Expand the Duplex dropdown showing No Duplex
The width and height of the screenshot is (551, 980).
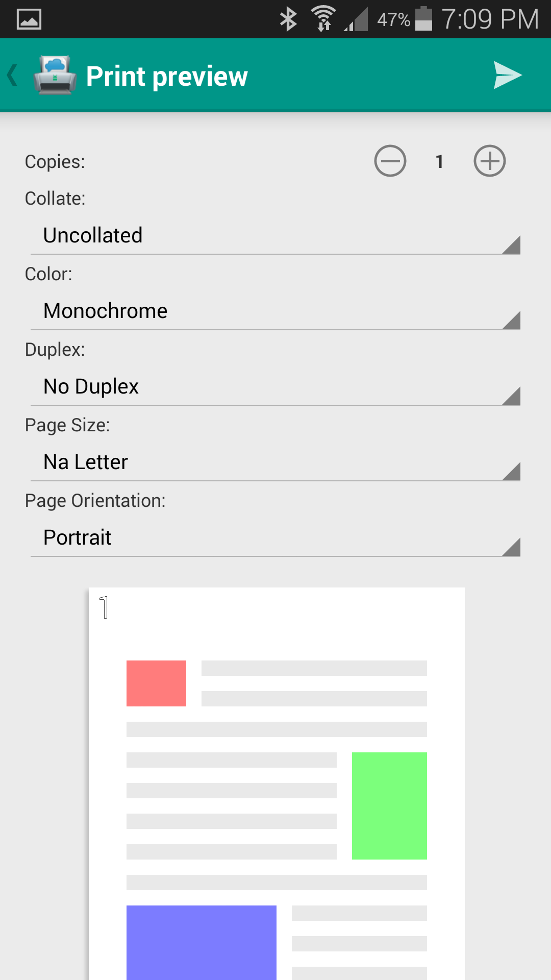275,387
